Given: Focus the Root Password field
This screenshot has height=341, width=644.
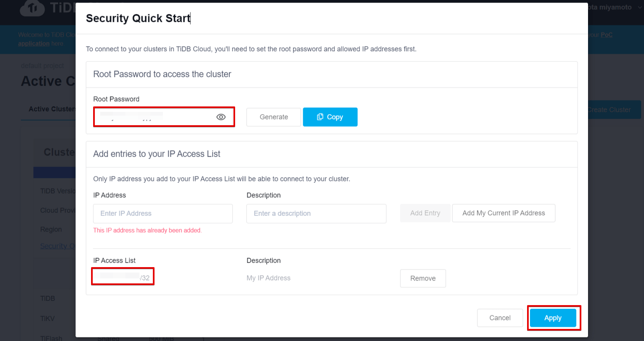Looking at the screenshot, I should [x=155, y=117].
